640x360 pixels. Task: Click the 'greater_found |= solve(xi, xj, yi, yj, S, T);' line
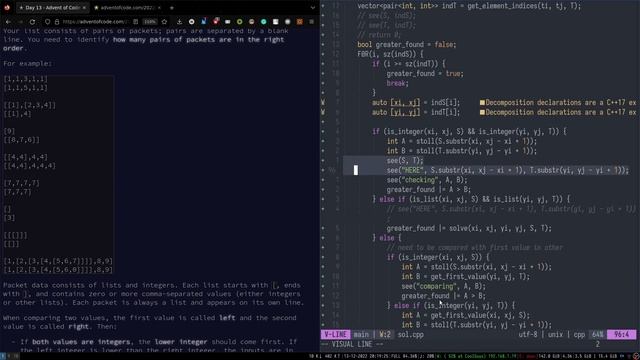click(469, 229)
